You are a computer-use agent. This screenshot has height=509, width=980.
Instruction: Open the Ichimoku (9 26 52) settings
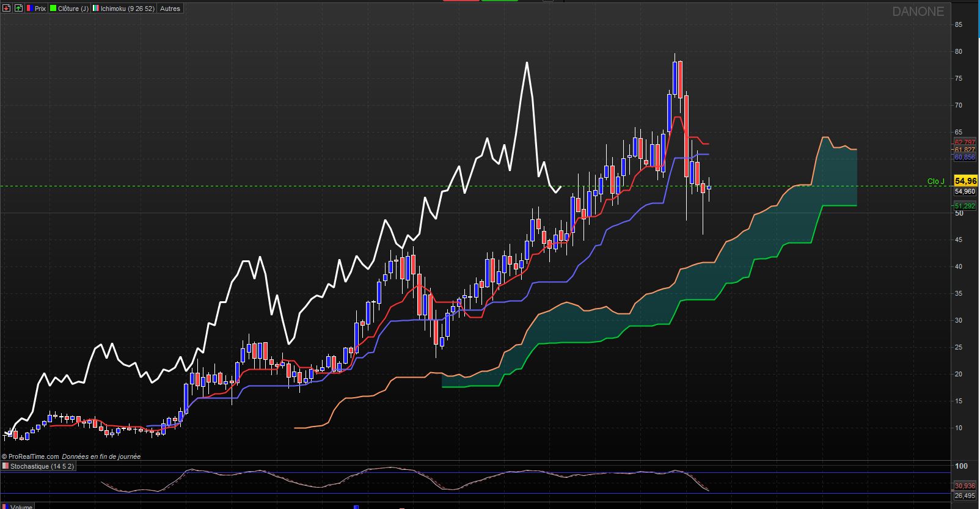(x=123, y=9)
